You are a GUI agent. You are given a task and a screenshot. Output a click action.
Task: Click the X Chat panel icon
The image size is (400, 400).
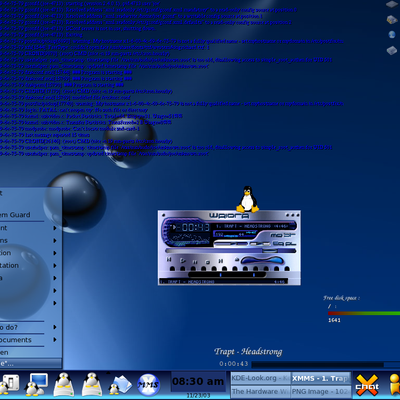coord(367,386)
